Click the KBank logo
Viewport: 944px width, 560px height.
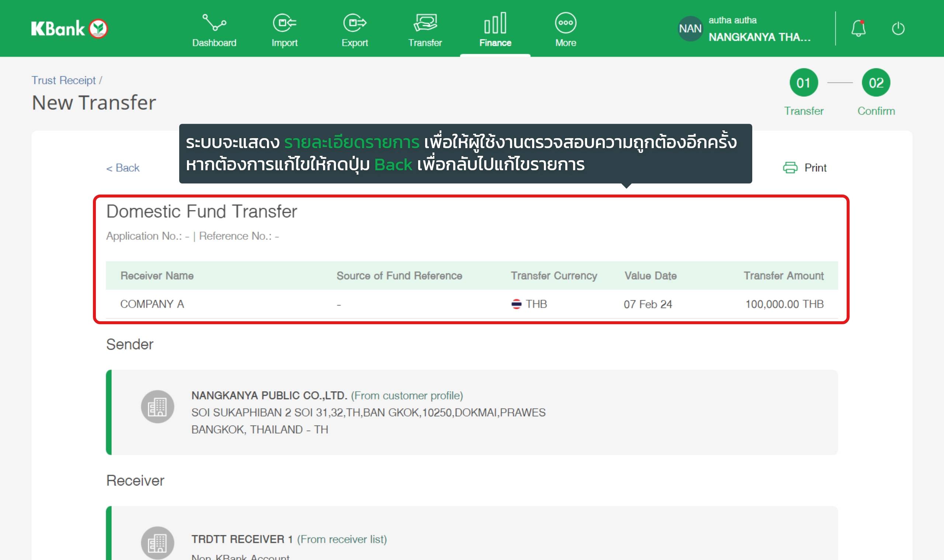(x=69, y=29)
